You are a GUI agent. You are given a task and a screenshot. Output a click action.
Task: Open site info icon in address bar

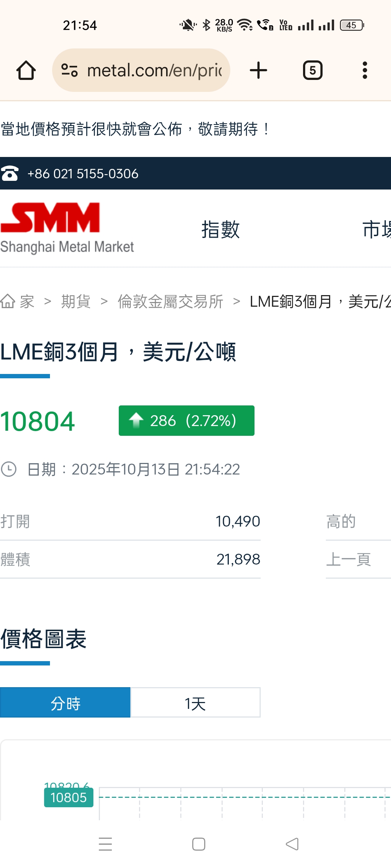click(69, 70)
